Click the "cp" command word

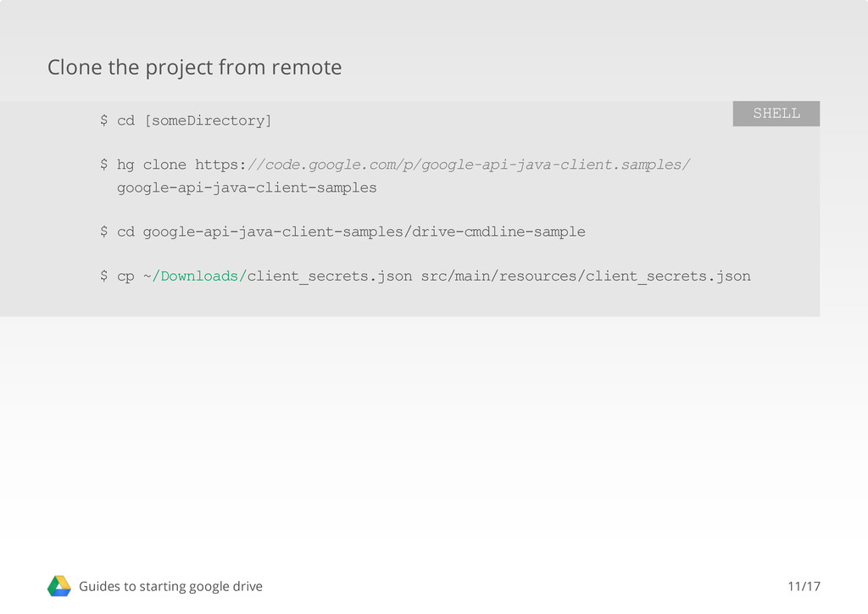click(125, 276)
